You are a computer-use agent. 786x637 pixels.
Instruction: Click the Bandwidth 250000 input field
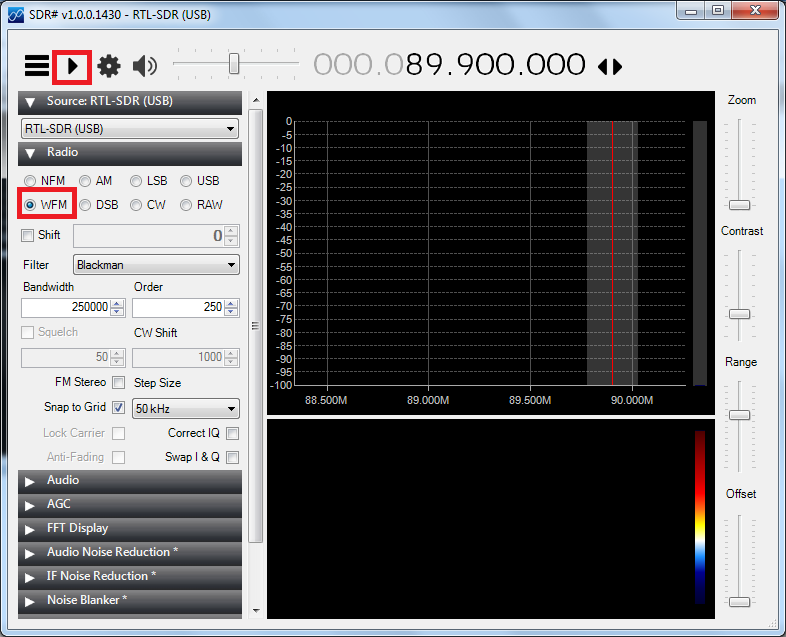[x=66, y=307]
